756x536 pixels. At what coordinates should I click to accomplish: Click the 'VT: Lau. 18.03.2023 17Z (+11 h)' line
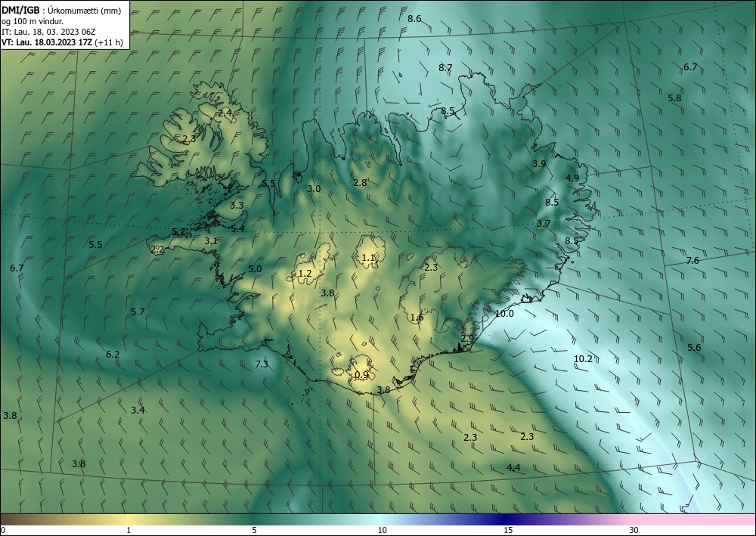(x=62, y=42)
